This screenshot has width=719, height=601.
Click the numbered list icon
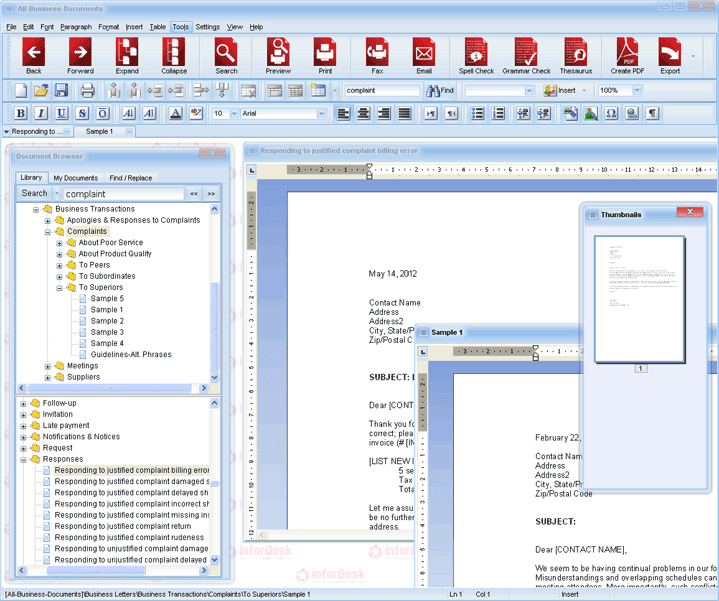pyautogui.click(x=498, y=113)
